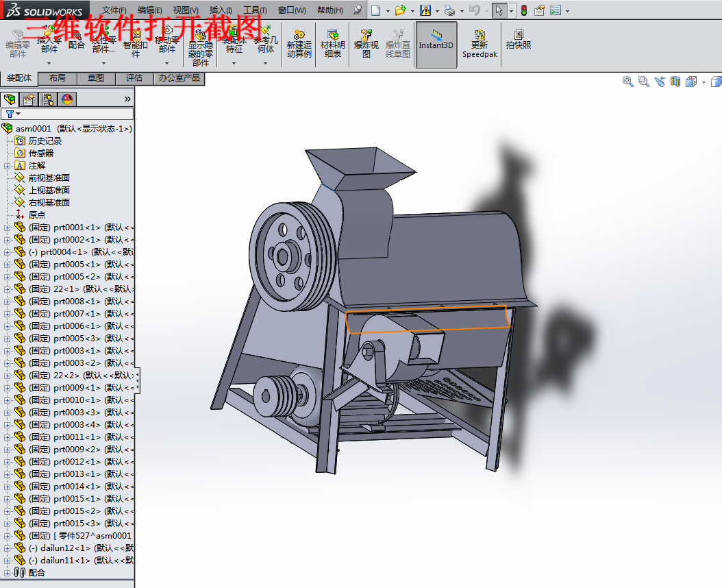Open the dropdown arrow next to the Select cursor

[511, 10]
